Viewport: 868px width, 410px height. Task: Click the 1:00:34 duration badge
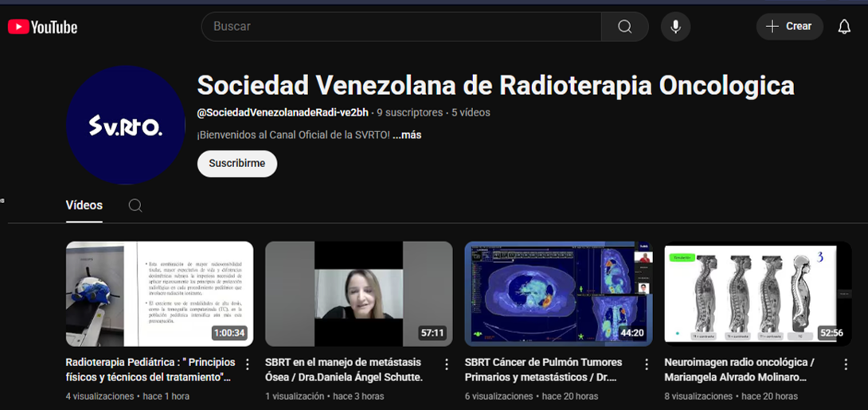229,333
